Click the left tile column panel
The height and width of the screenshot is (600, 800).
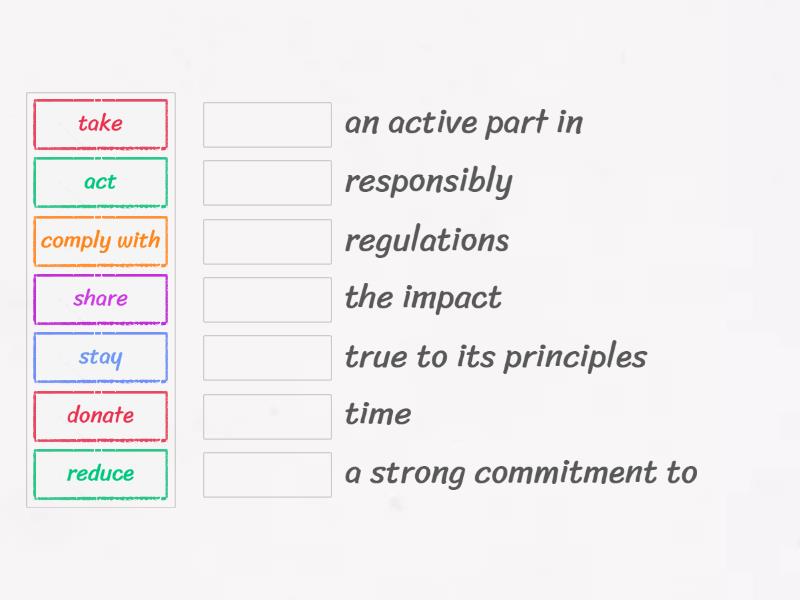[x=100, y=300]
